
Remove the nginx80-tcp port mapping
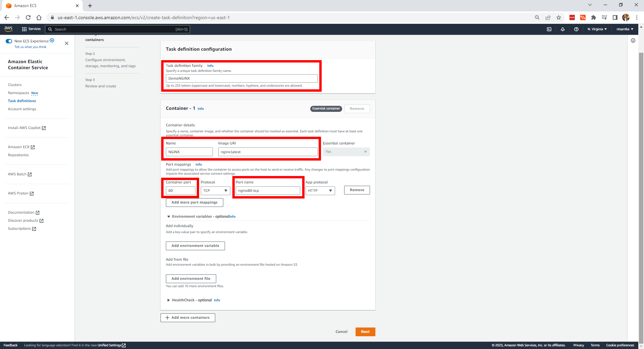(357, 190)
